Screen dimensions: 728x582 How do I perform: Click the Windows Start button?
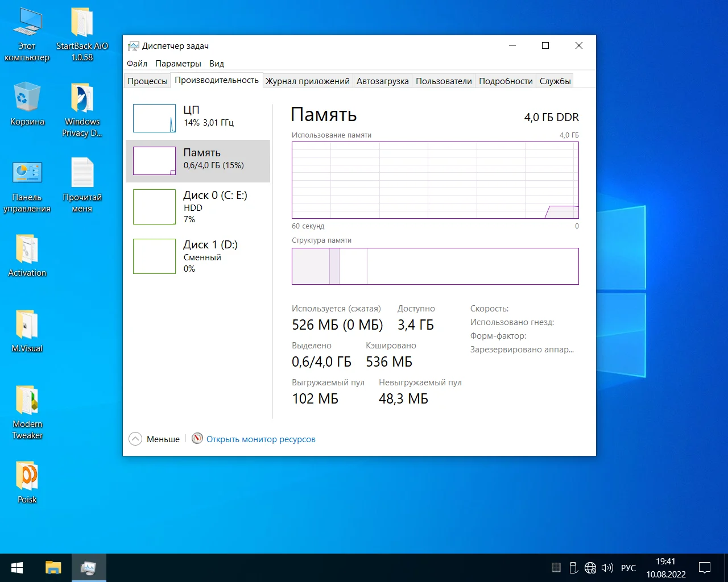coord(17,568)
